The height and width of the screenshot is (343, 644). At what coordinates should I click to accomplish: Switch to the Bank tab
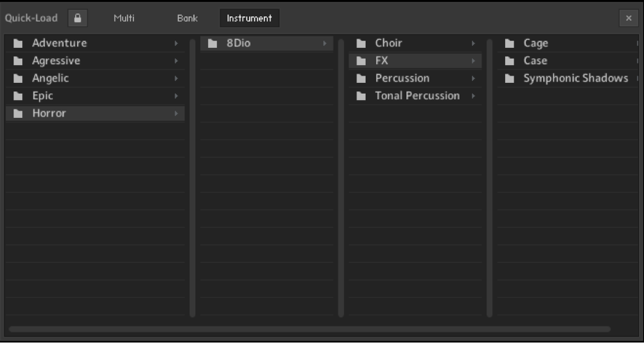187,19
